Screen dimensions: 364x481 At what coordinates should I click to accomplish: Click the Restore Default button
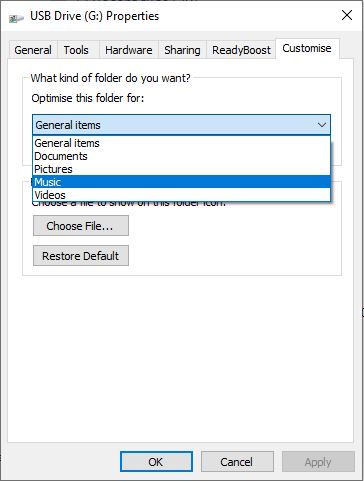click(x=81, y=256)
